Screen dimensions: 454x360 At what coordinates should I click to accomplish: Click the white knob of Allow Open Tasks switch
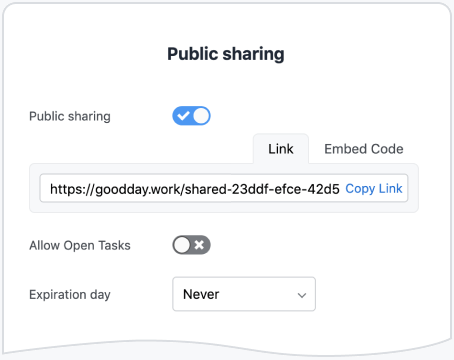click(182, 245)
